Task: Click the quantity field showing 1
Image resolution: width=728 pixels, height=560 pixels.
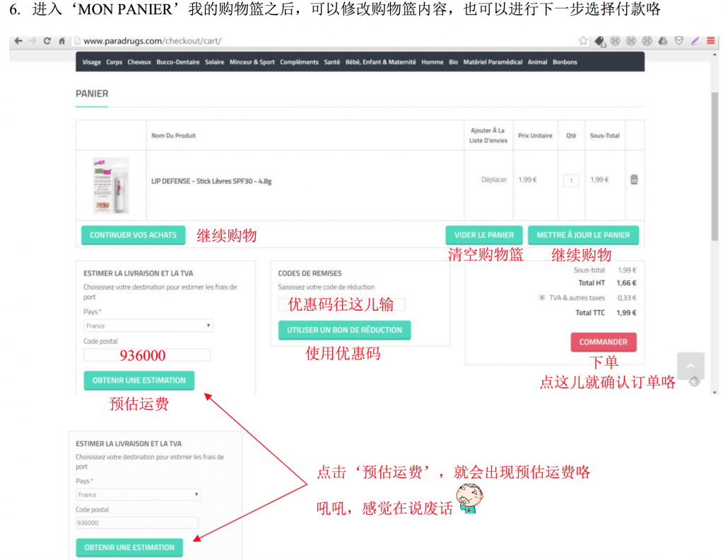Action: tap(570, 181)
